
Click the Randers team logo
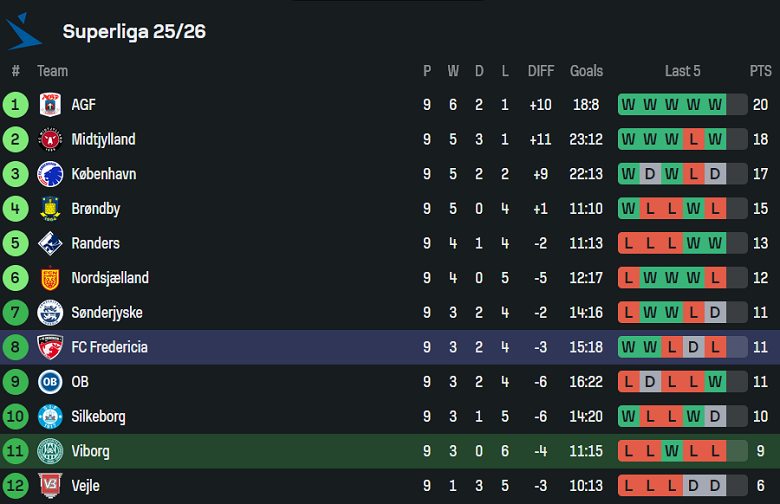(x=50, y=243)
